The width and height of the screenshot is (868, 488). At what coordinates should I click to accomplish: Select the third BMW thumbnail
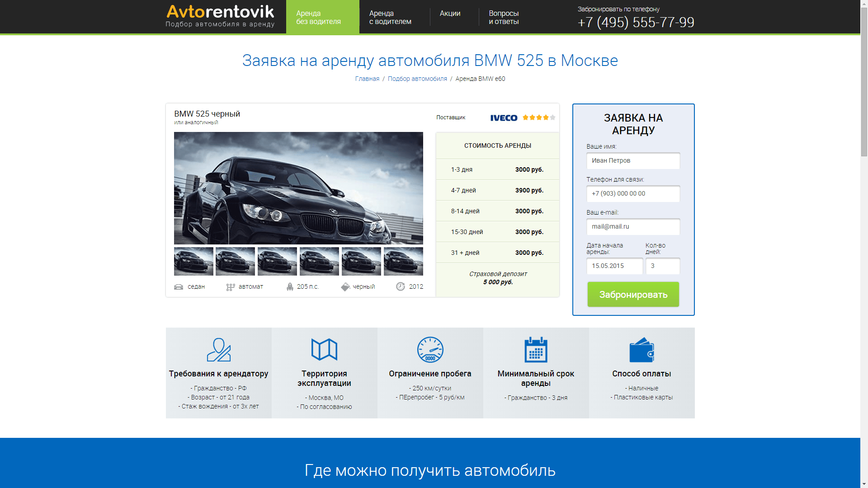click(x=278, y=261)
